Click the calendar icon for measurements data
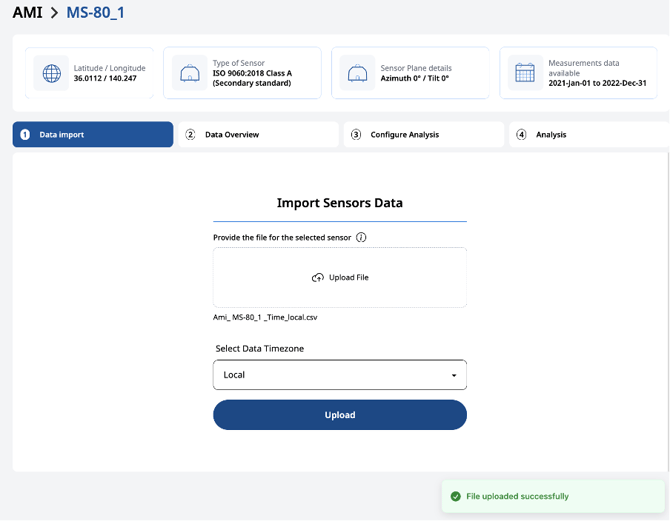670x521 pixels. (525, 74)
